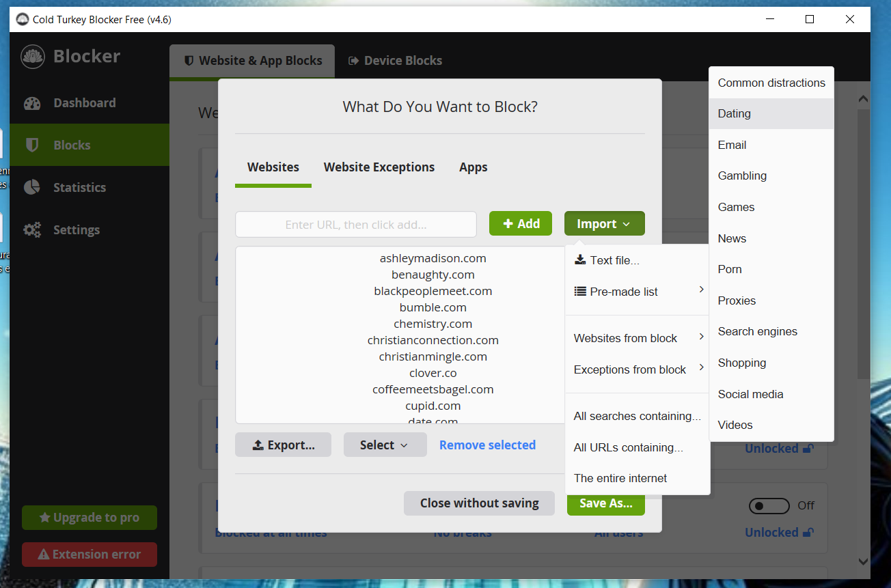Click the Extension error button
The width and height of the screenshot is (891, 588).
coord(90,555)
